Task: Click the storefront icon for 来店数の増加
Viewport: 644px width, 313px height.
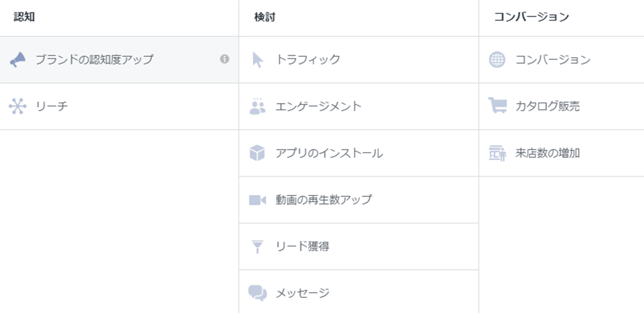Action: (x=497, y=153)
